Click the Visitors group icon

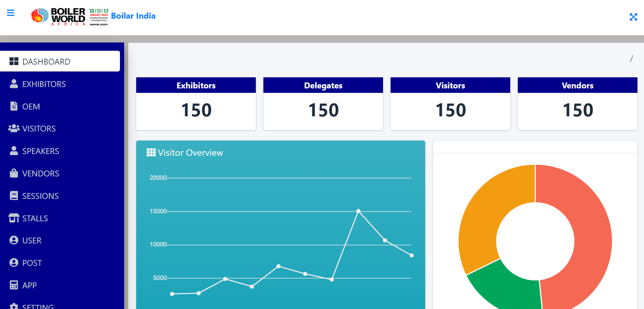[14, 128]
